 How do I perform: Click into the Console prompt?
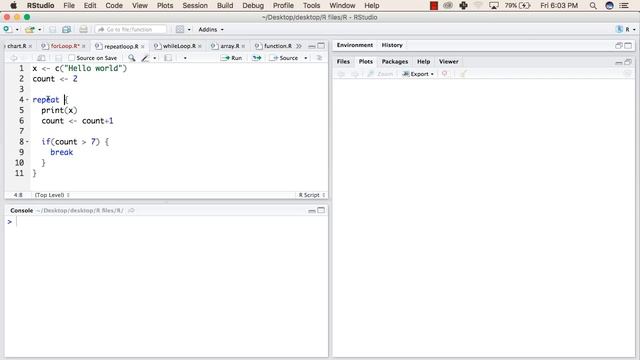point(166,222)
